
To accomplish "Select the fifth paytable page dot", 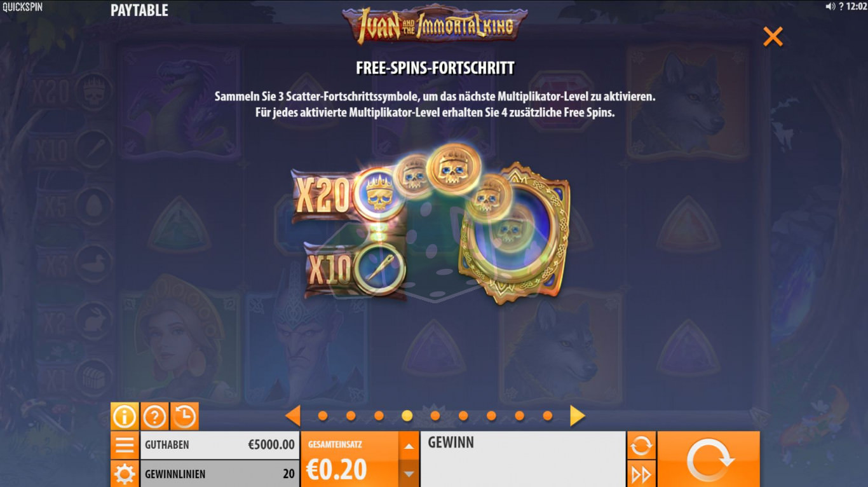I will [x=435, y=416].
